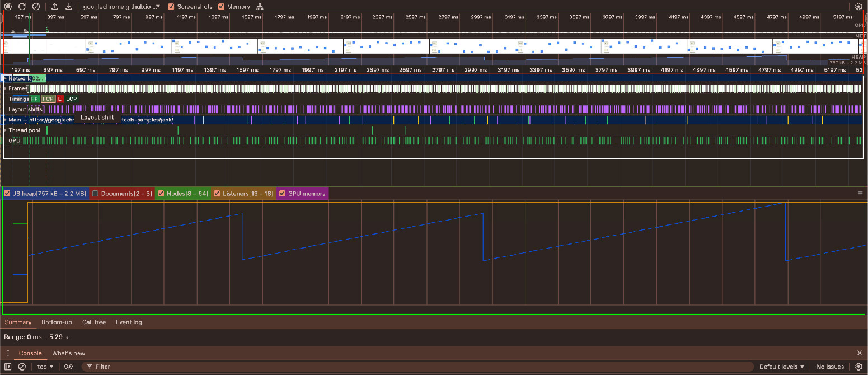
Task: Show the console sidebar panel icon
Action: pyautogui.click(x=8, y=367)
